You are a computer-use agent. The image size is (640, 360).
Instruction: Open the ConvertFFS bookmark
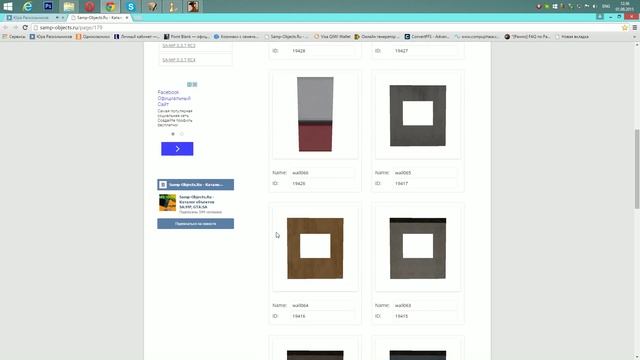[x=427, y=37]
